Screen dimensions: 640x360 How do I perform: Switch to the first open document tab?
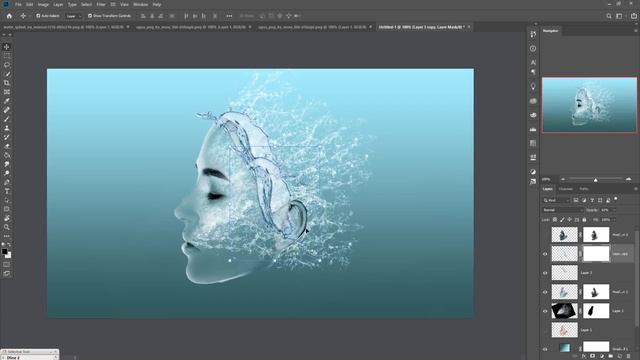point(63,27)
